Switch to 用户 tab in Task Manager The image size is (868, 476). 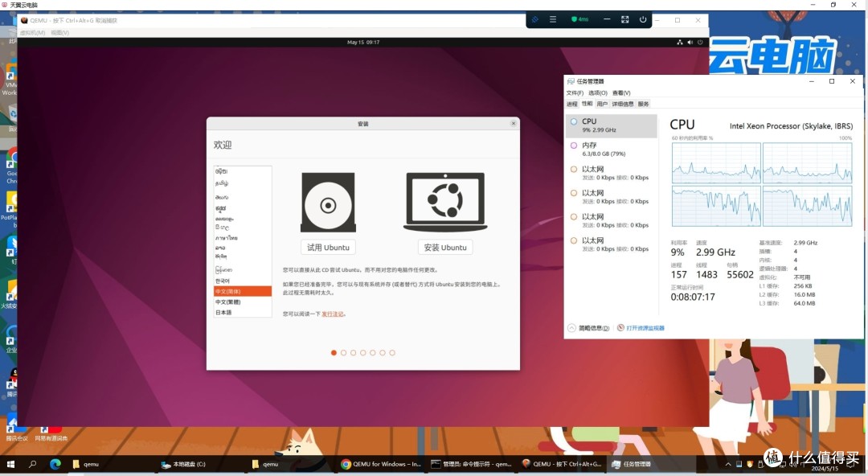click(602, 104)
